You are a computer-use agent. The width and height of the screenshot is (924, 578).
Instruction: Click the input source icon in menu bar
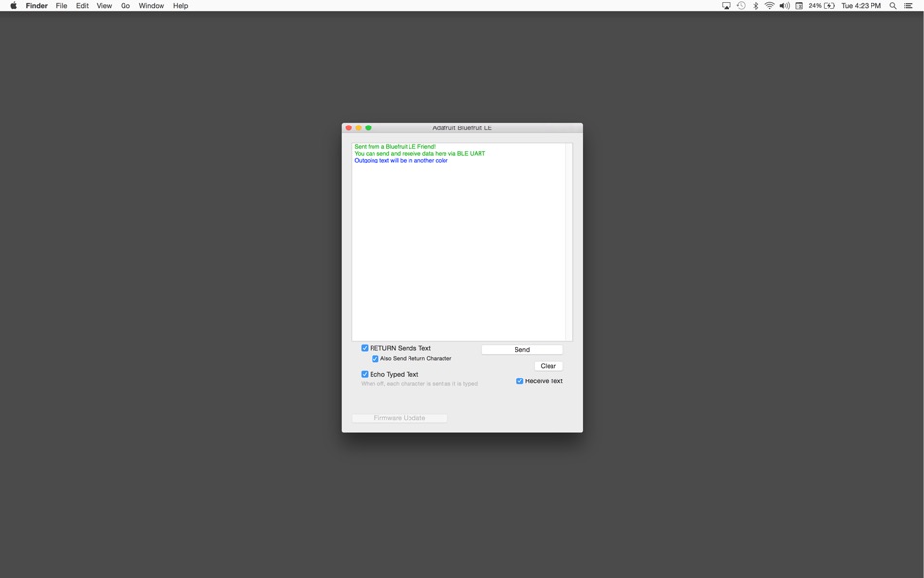coord(800,5)
